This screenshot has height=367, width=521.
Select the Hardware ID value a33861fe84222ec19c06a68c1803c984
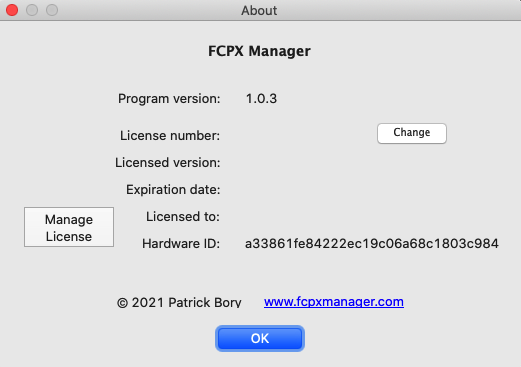[372, 244]
